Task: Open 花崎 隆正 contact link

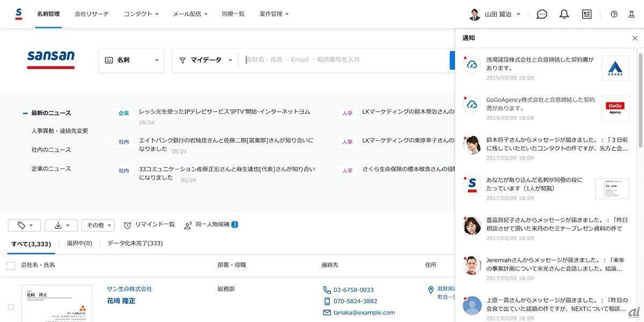Action: 121,301
